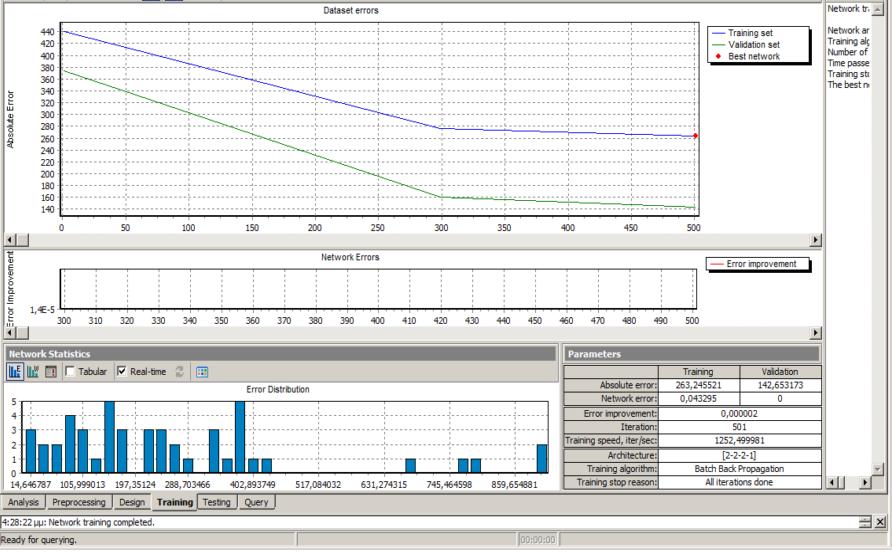Click right arrow of Network Errors scrollbar

(x=816, y=333)
